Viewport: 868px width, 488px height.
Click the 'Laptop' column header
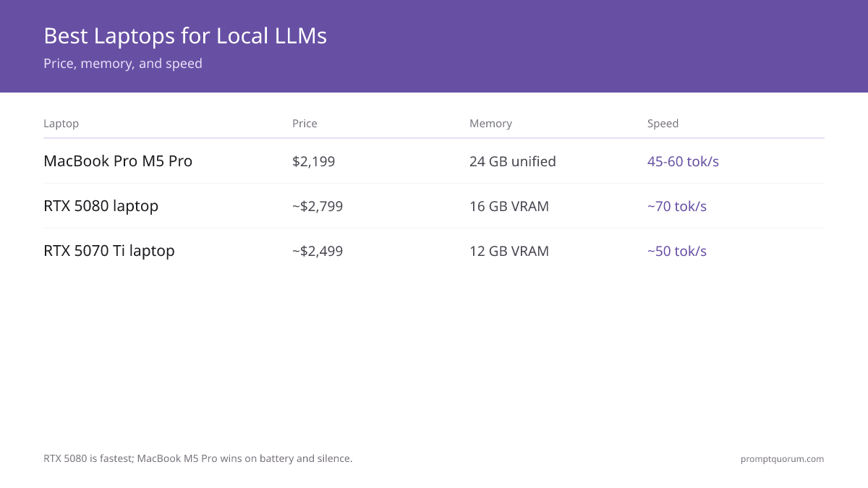pos(61,124)
